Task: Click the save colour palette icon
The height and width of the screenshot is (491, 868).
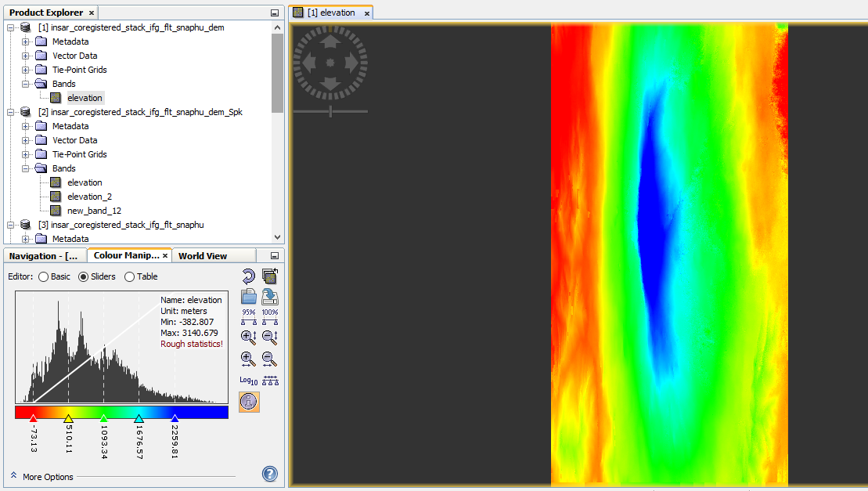Action: (x=270, y=297)
